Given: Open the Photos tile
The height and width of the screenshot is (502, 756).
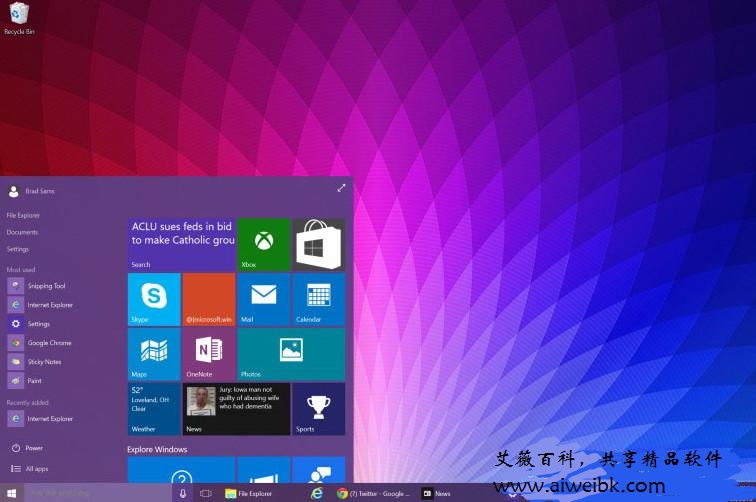Looking at the screenshot, I should pos(291,354).
